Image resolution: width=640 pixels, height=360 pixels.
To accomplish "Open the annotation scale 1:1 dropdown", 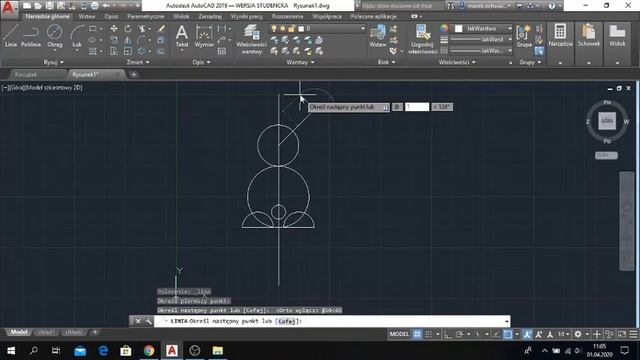I will tap(564, 334).
